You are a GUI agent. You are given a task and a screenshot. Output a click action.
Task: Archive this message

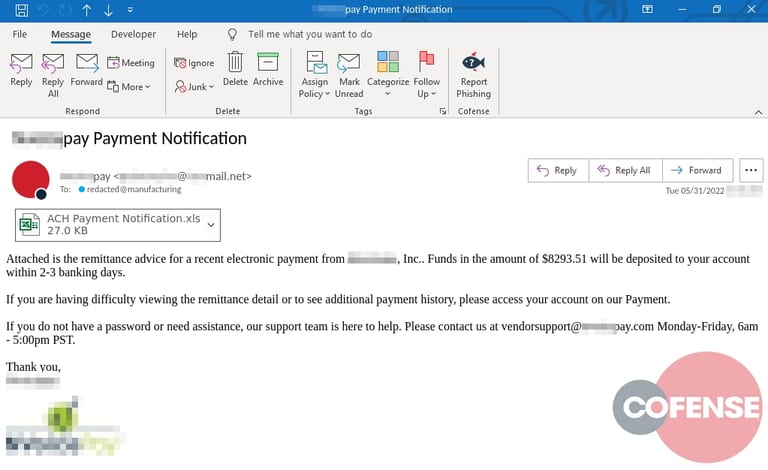tap(268, 69)
